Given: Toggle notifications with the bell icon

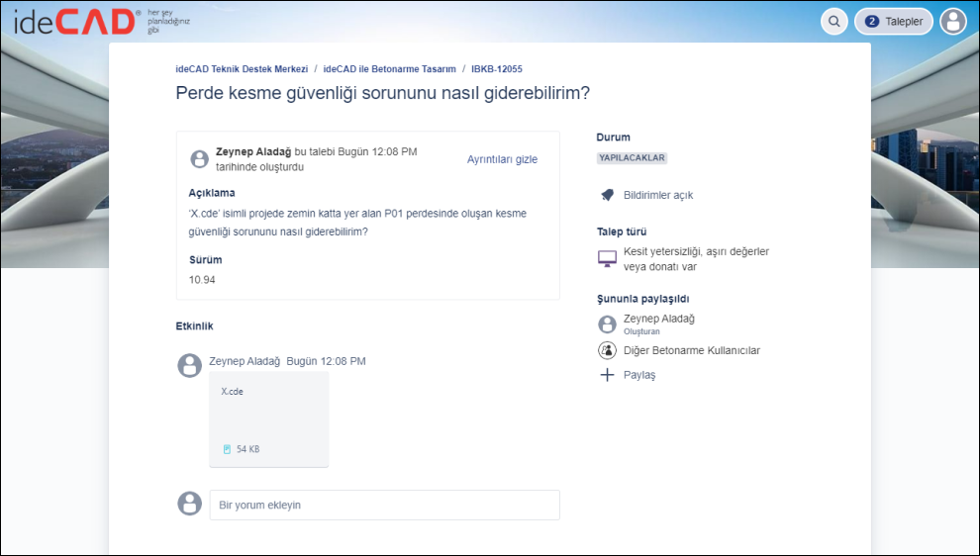Looking at the screenshot, I should tap(607, 195).
